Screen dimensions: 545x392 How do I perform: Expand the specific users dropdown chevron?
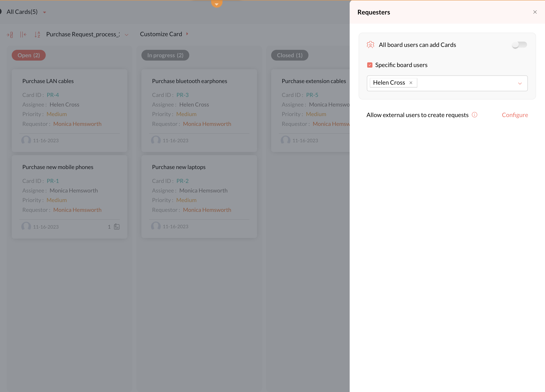[x=520, y=83]
